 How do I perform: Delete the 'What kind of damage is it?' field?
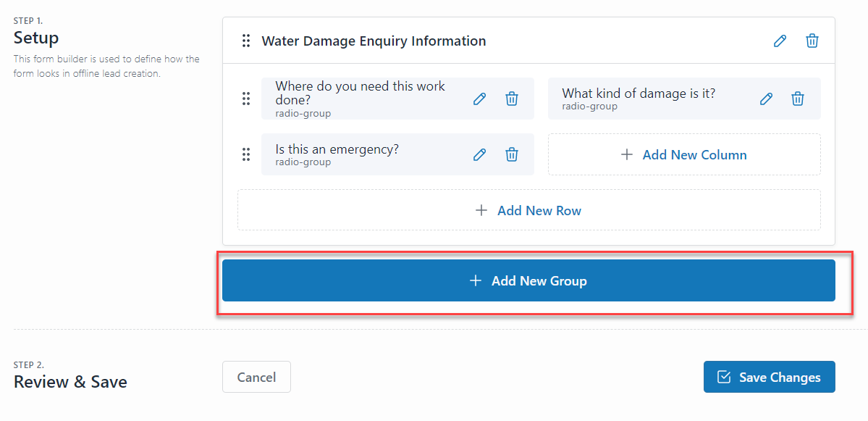797,98
